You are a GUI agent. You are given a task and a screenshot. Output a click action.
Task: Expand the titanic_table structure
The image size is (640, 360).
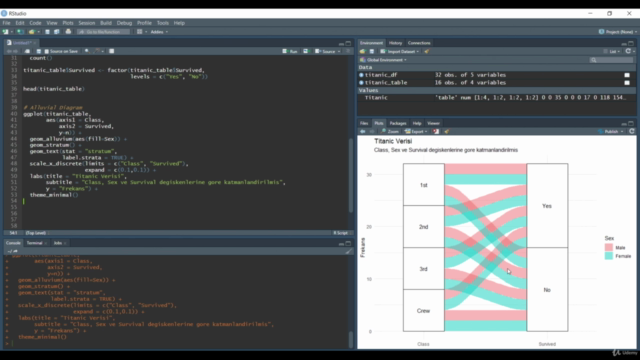(x=361, y=83)
